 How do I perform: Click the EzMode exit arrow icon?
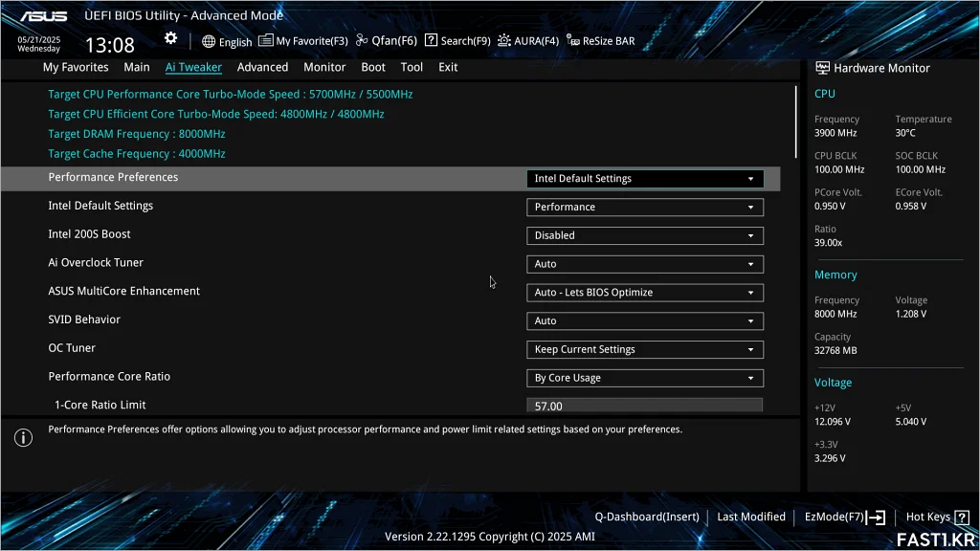click(877, 518)
